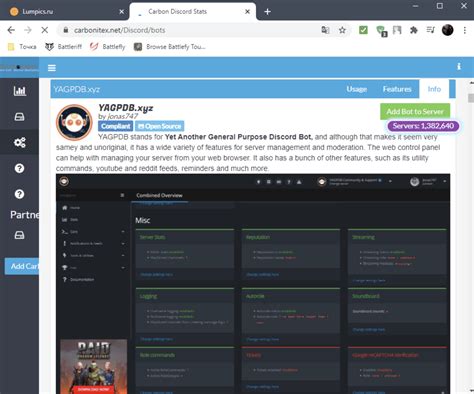
Task: Click Add Bot to Server button
Action: pos(415,112)
